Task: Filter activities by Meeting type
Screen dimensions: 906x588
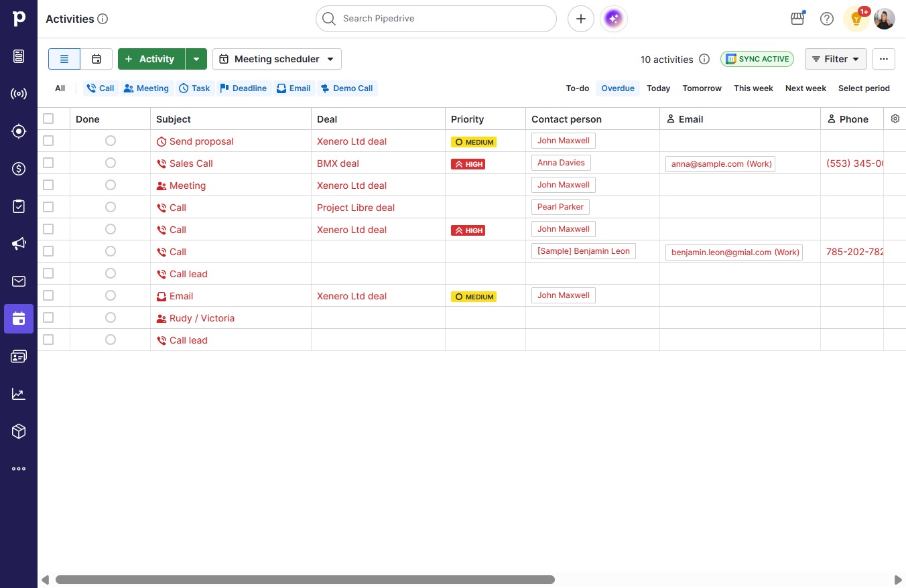Action: tap(146, 88)
